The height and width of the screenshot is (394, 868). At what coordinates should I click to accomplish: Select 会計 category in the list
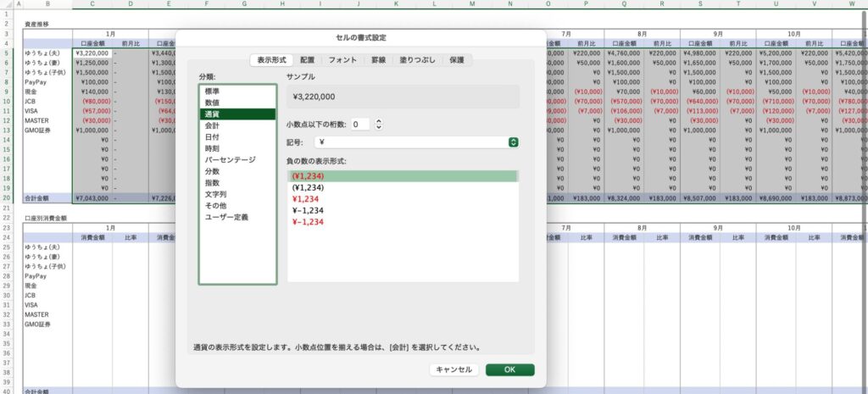point(212,125)
